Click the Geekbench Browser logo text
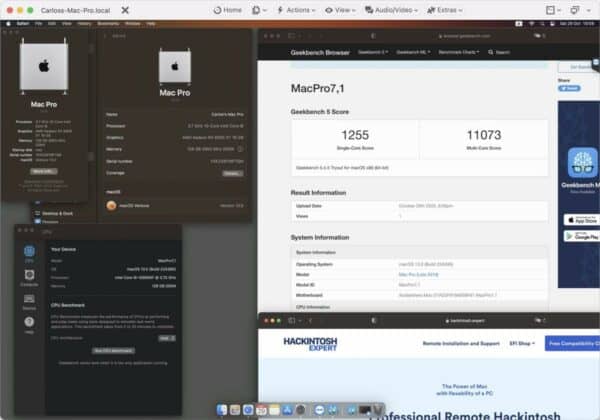 (x=320, y=52)
